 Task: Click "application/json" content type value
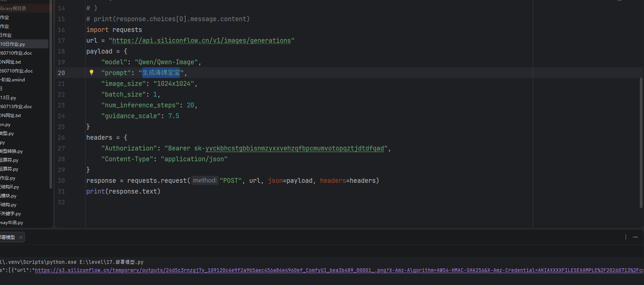click(194, 159)
